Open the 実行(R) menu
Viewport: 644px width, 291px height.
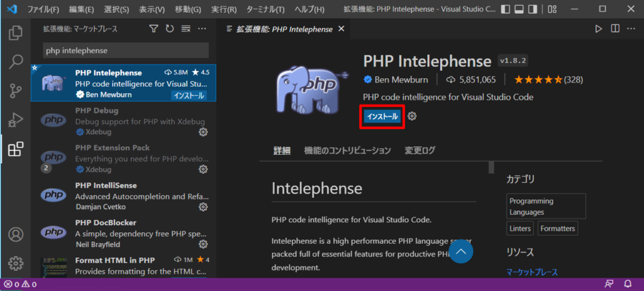point(224,9)
